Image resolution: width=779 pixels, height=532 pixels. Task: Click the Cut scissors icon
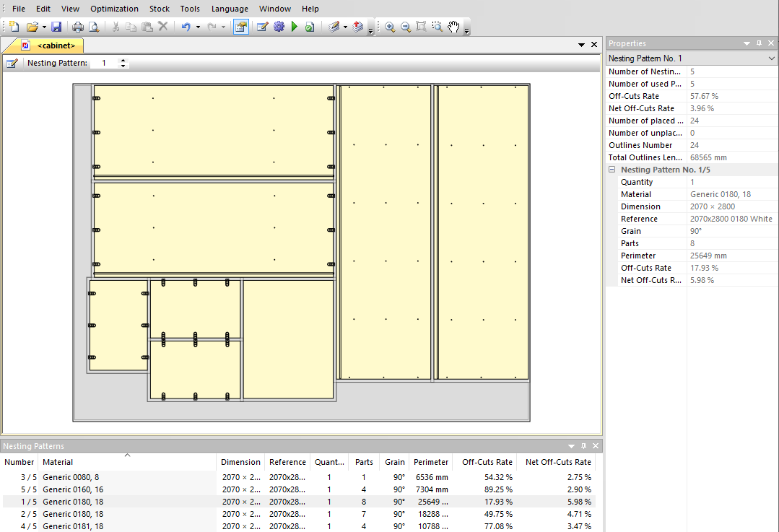tap(116, 27)
